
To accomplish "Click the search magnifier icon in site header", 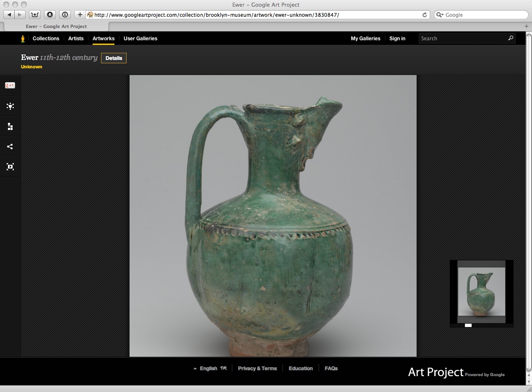I will [511, 38].
